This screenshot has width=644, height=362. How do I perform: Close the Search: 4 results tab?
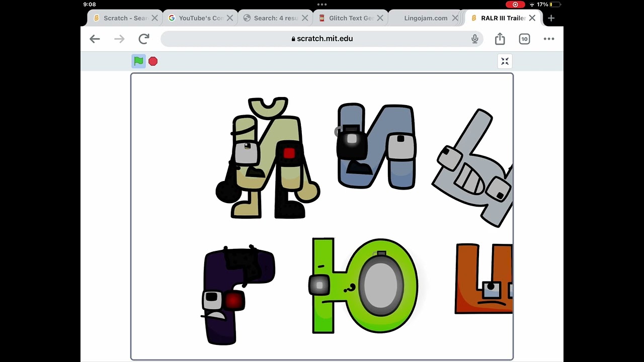coord(305,18)
